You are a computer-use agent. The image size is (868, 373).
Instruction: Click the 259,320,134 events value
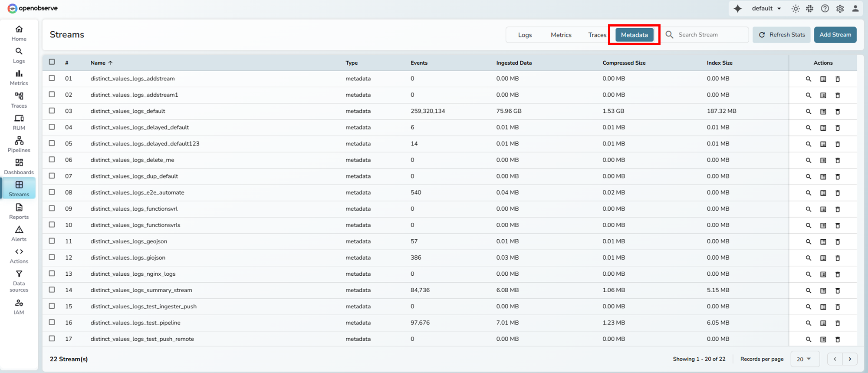(427, 111)
